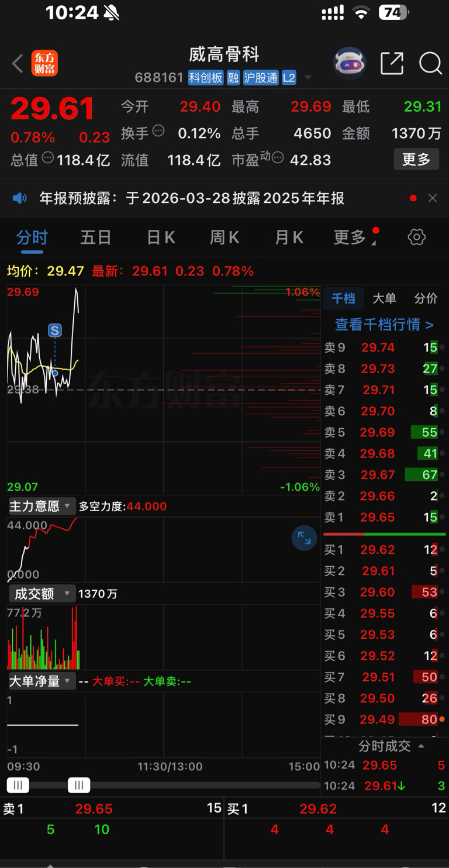Image resolution: width=449 pixels, height=868 pixels.
Task: Switch to 大单 tab
Action: coord(384,298)
